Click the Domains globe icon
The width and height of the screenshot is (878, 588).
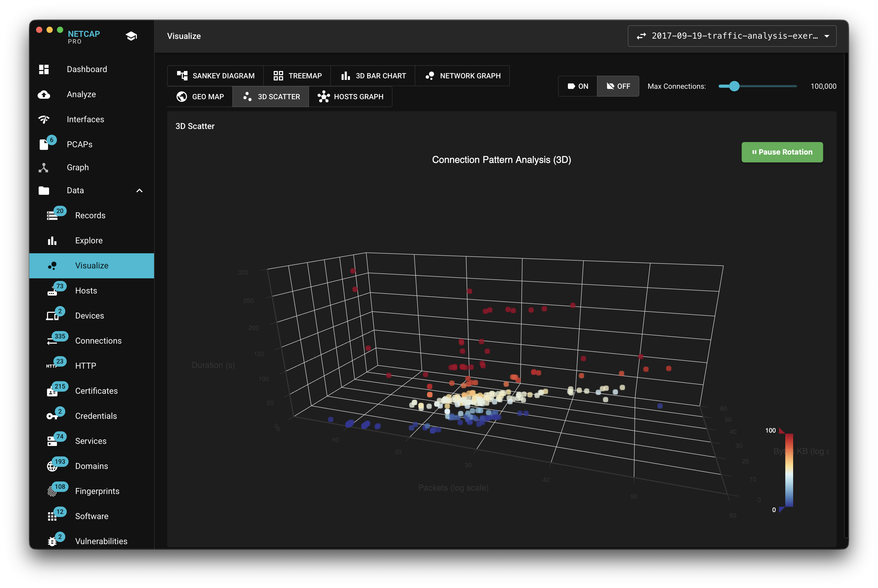52,467
